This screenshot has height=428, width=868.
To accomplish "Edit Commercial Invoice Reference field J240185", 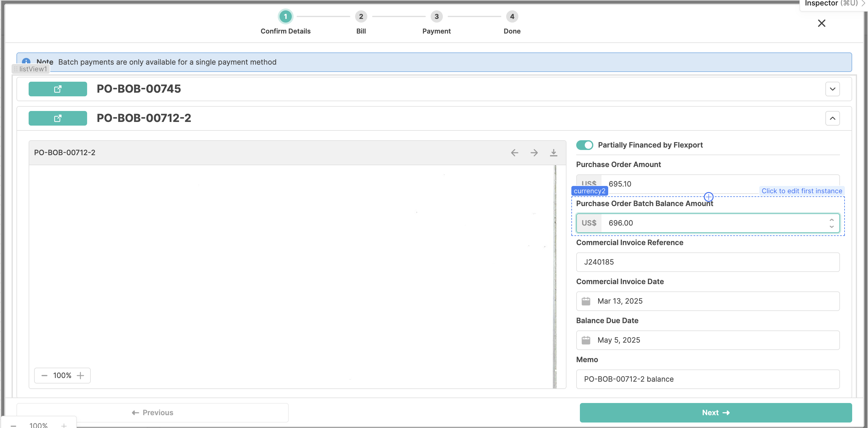I will (x=707, y=262).
